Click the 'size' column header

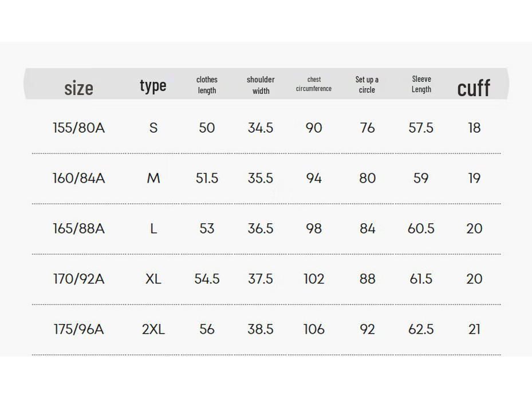coord(78,88)
